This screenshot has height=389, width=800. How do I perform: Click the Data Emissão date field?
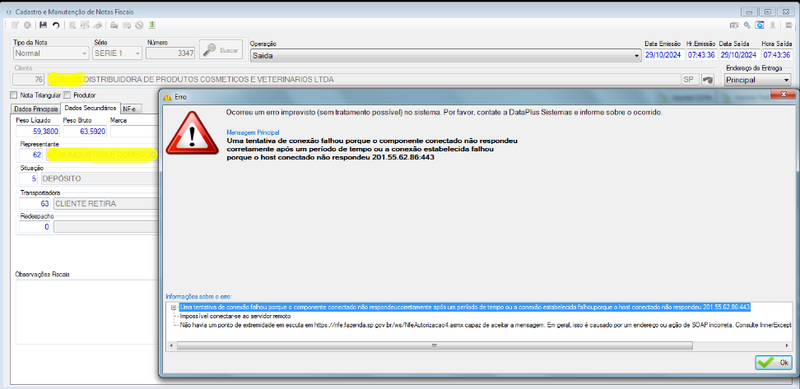pos(664,55)
